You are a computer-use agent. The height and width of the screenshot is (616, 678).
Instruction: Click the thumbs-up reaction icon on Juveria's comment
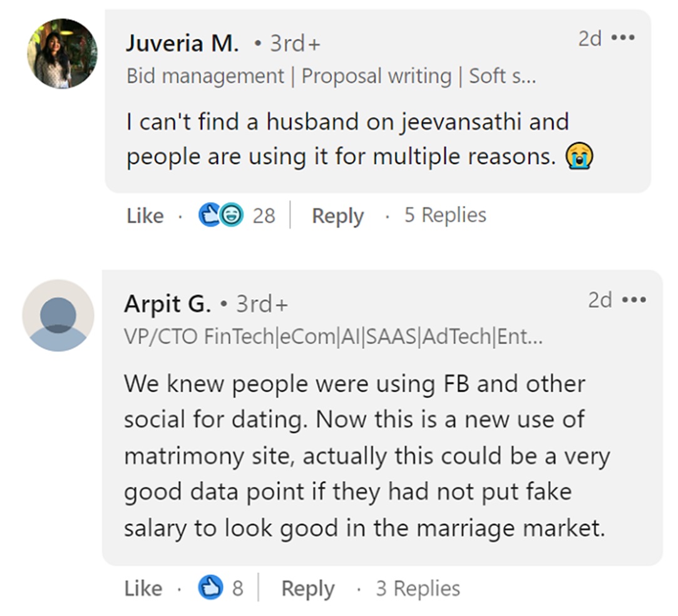coord(208,215)
